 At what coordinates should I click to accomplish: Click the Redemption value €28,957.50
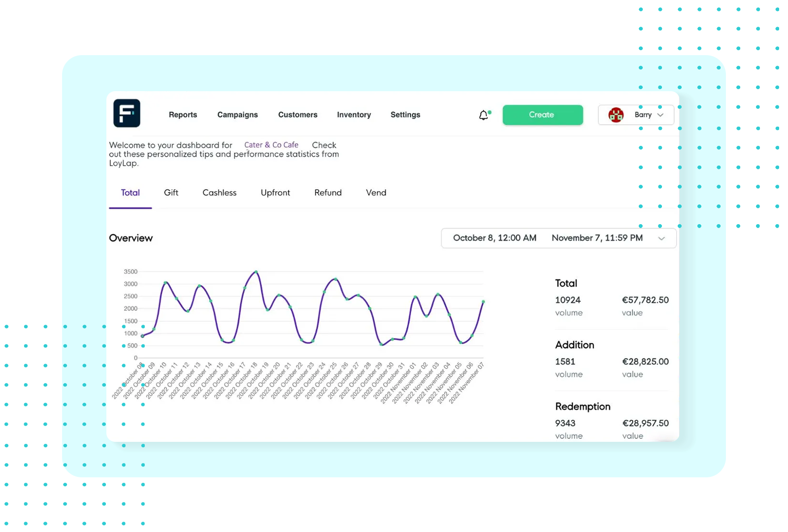(x=645, y=423)
